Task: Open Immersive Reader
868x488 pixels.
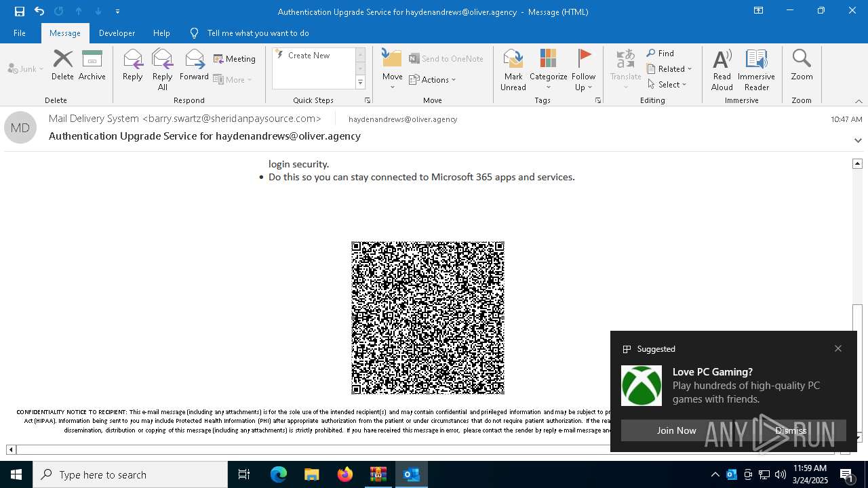Action: (756, 70)
